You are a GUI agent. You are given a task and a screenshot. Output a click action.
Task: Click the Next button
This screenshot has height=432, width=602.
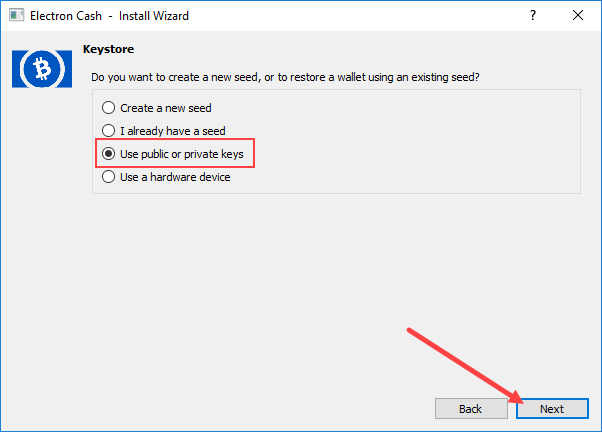[x=552, y=409]
